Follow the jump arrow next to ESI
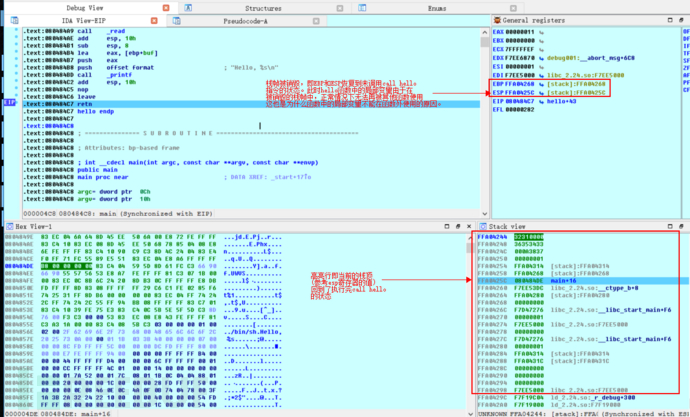This screenshot has height=417, width=690. 541,66
